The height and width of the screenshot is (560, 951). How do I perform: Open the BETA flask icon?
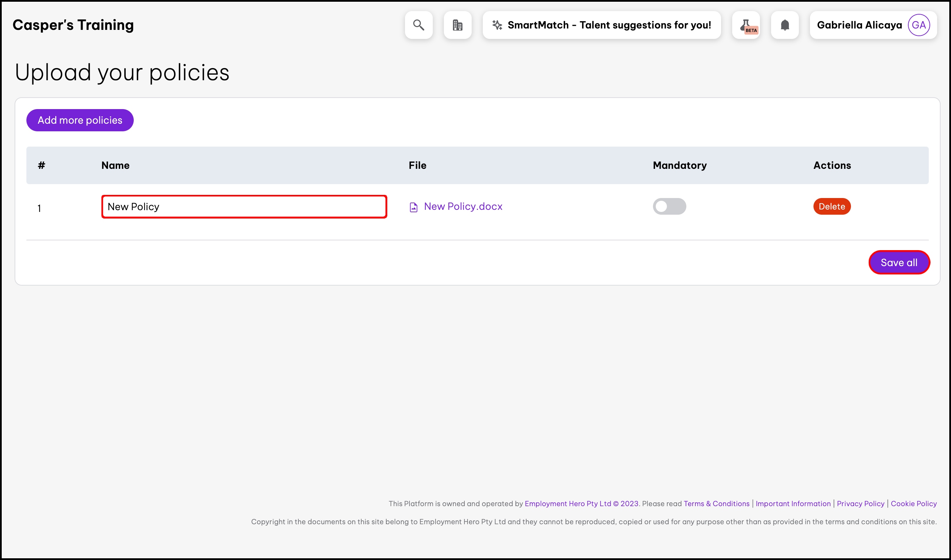(x=746, y=25)
